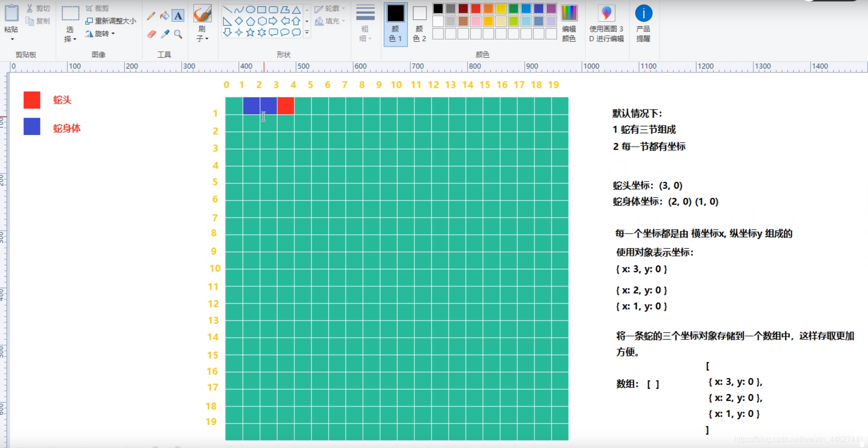
Task: Pick the Oval shape
Action: (250, 10)
